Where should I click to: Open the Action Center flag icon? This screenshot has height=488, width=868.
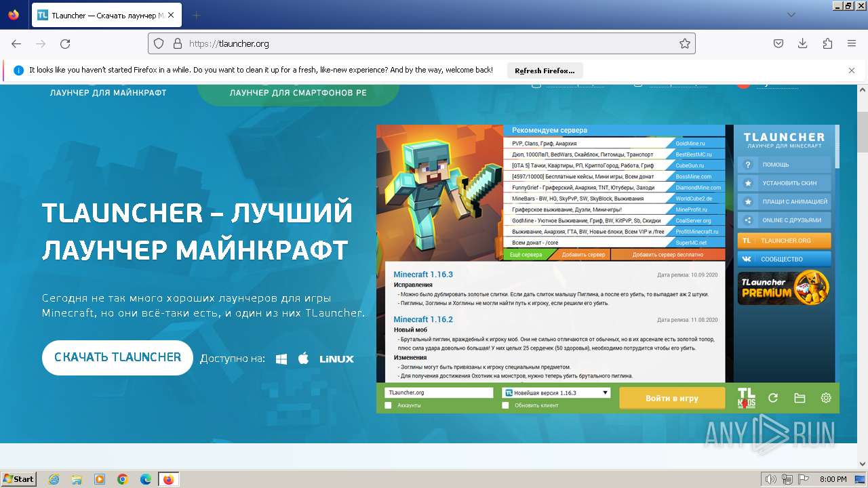point(804,479)
